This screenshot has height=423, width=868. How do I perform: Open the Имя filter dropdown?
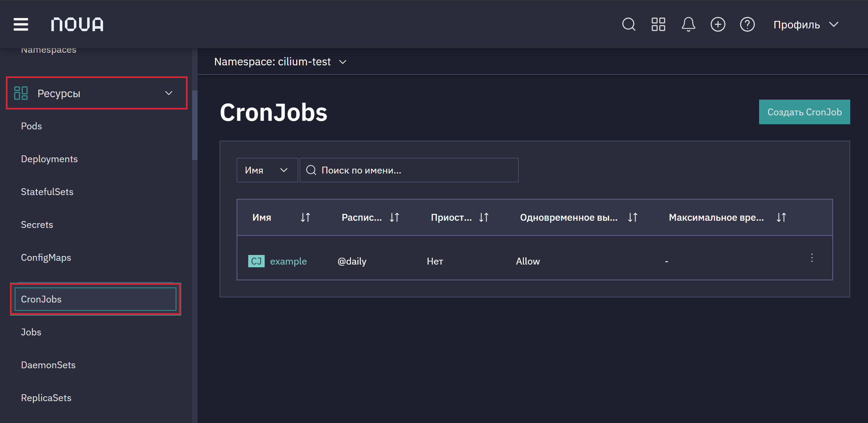click(267, 170)
